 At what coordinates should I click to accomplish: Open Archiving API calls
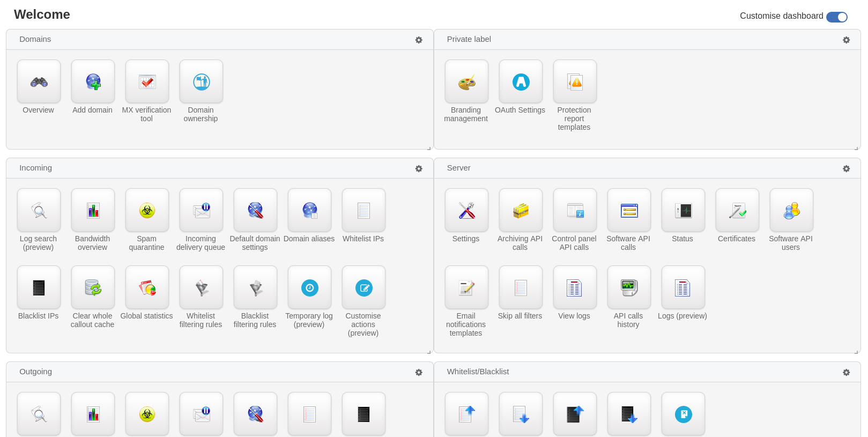(521, 210)
